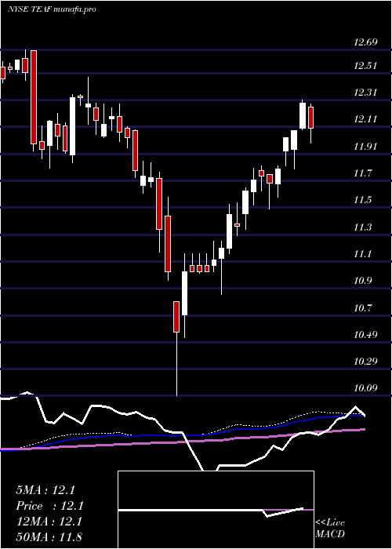The height and width of the screenshot is (549, 392).
Task: Click the last red candlestick on the right
Action: [x=310, y=118]
